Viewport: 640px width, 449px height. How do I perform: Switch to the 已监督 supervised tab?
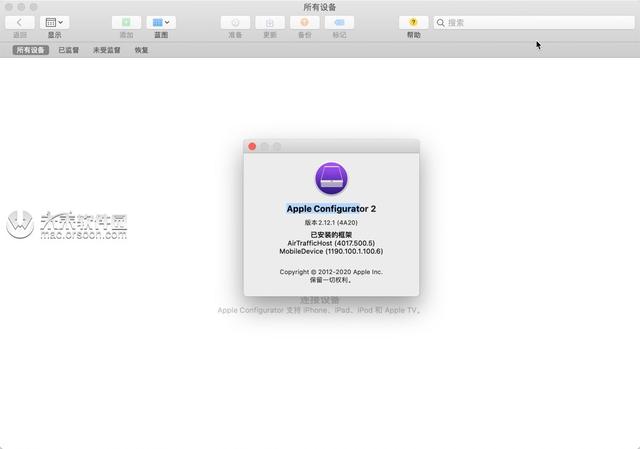point(68,50)
